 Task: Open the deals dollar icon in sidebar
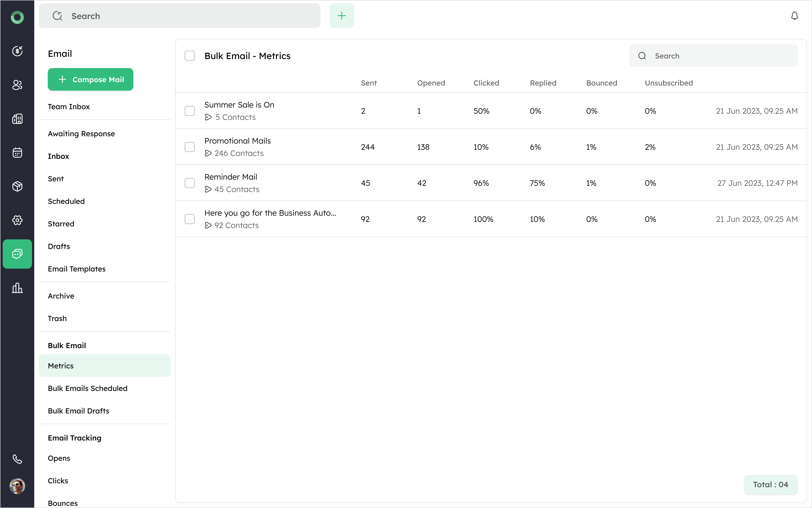[17, 51]
